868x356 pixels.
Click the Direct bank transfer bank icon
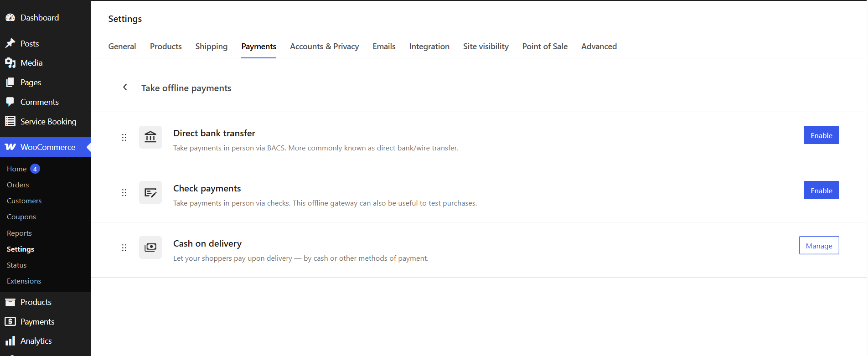point(150,137)
